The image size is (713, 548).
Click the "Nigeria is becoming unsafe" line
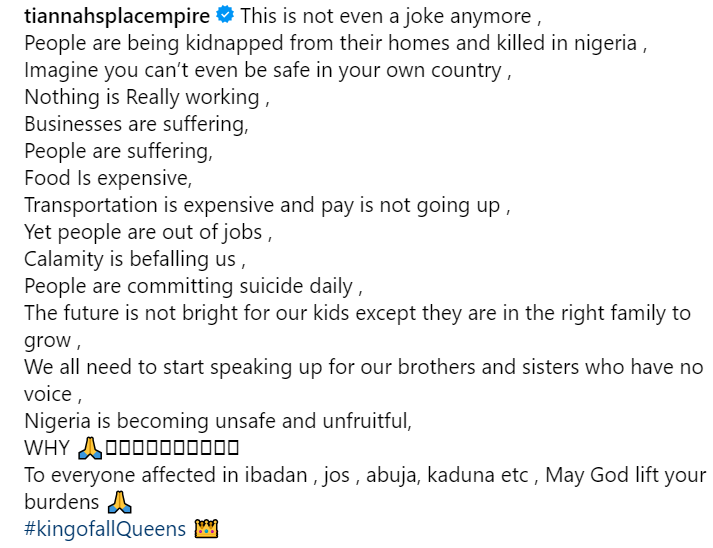[217, 420]
